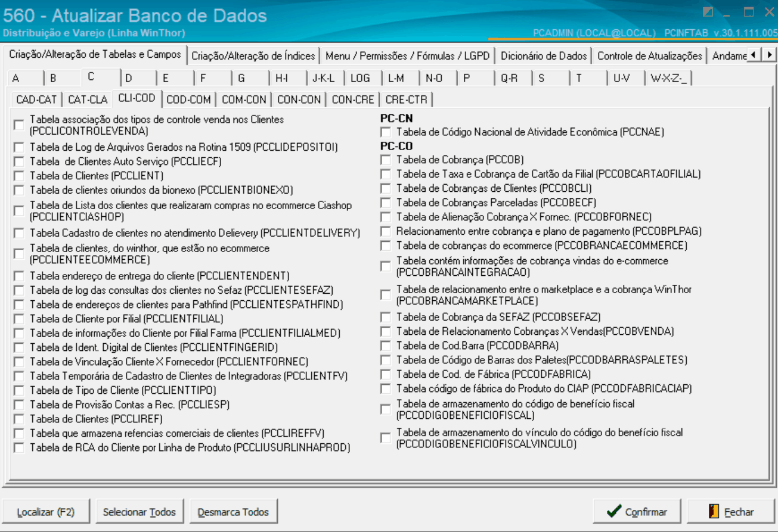The width and height of the screenshot is (778, 532).
Task: Toggle the PCCOBVENDA checkbox
Action: (386, 331)
